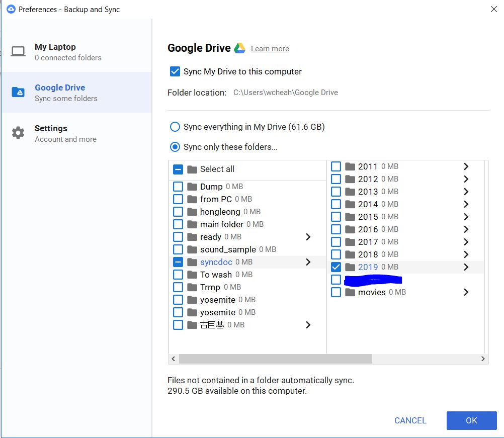Uncheck Sync My Drive to this computer

175,71
